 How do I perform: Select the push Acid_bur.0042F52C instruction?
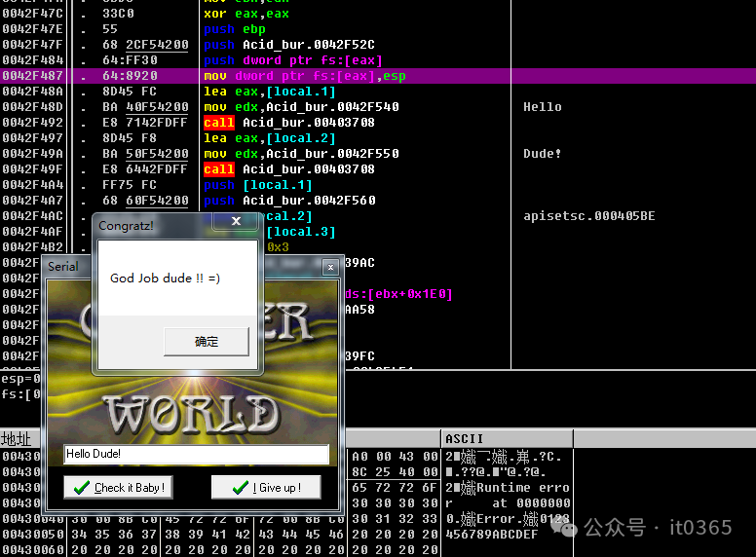click(288, 45)
